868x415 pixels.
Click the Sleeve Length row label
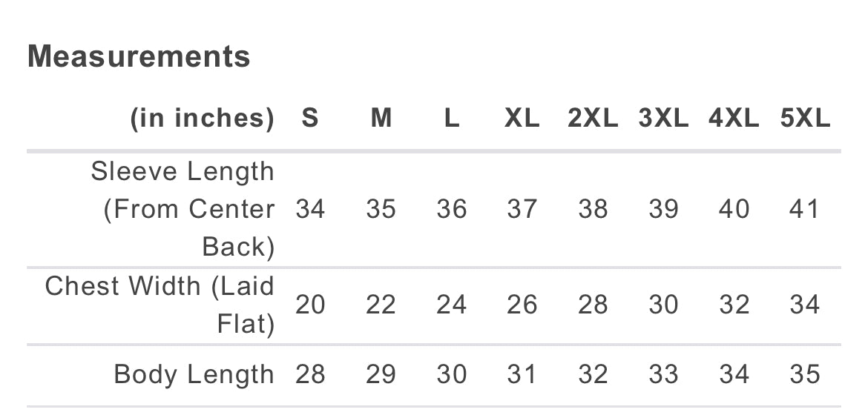[x=183, y=209]
